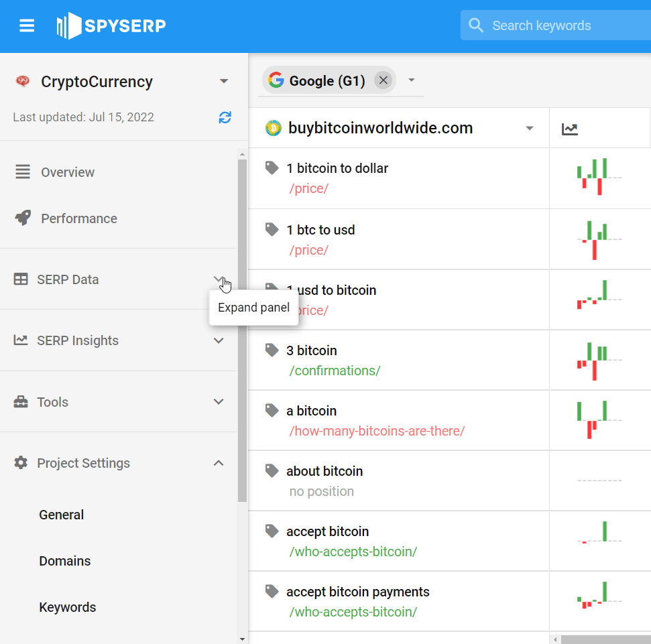
Task: Open Domains project settings
Action: pyautogui.click(x=65, y=561)
